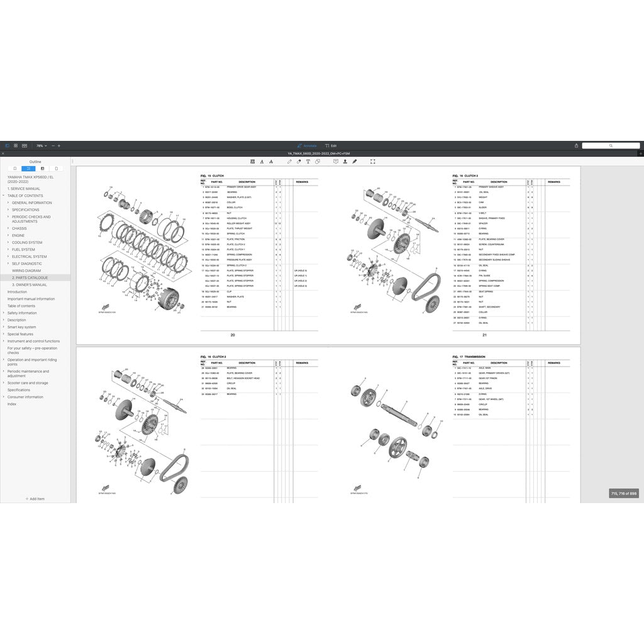Screen dimensions: 644x644
Task: Select the Text annotation tool
Action: click(308, 161)
